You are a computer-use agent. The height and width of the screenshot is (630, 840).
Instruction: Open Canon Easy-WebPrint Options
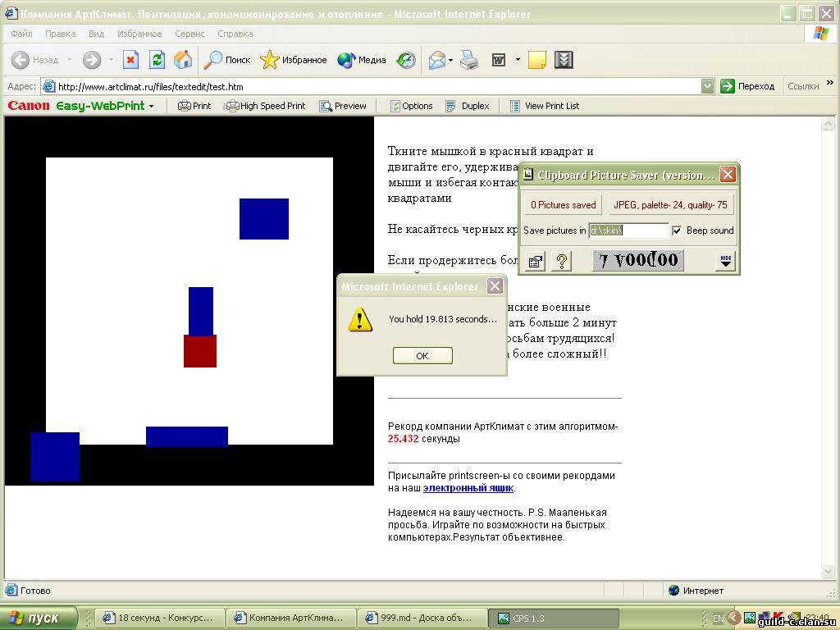[x=412, y=106]
